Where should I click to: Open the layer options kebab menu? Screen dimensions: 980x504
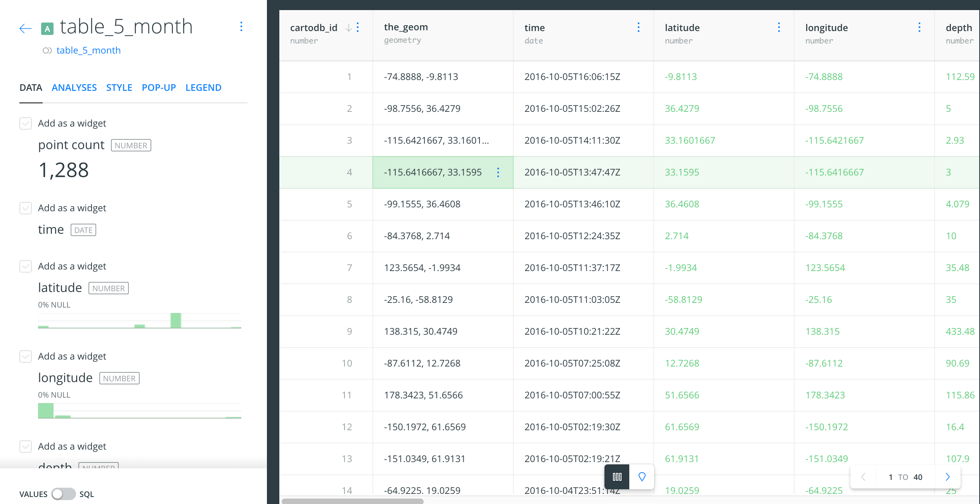[x=241, y=26]
